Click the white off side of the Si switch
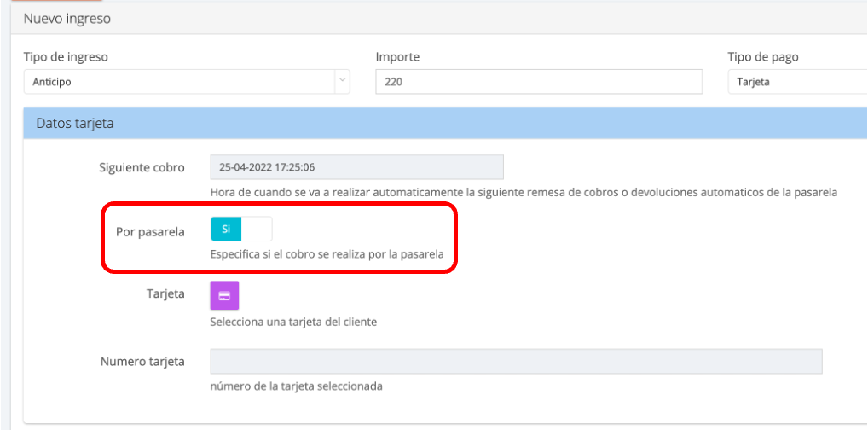The image size is (868, 430). pos(257,230)
